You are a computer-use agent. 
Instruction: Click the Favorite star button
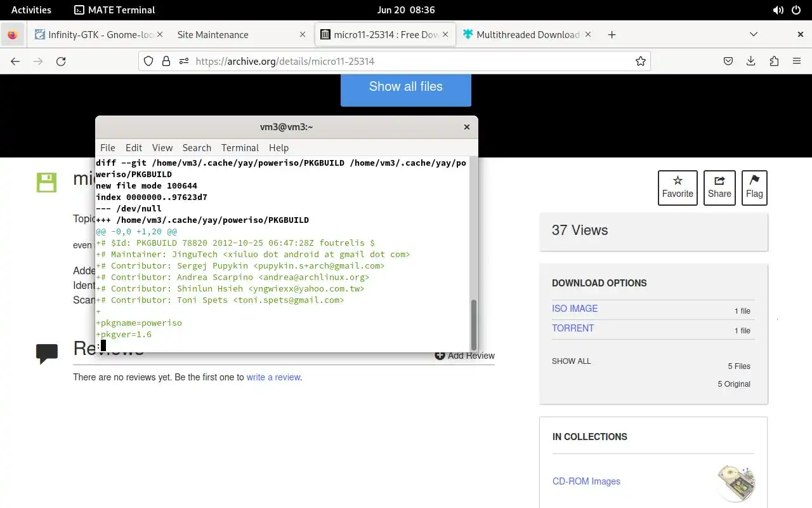tap(678, 188)
